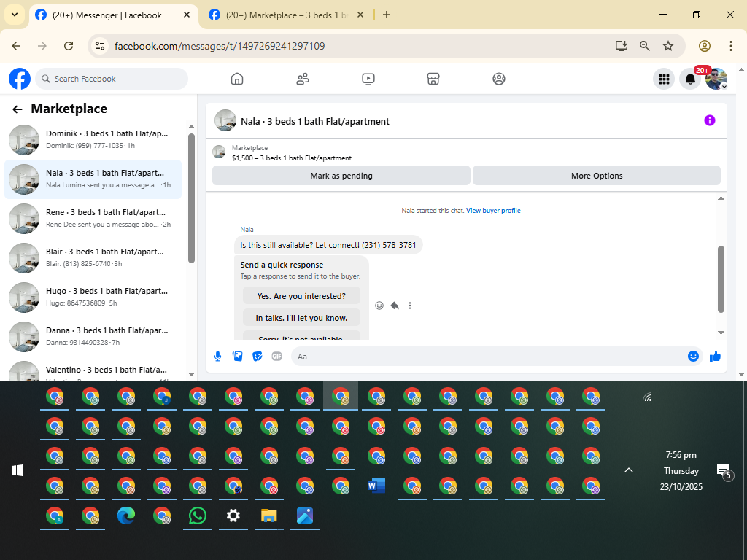Select the Nala conversation in the list
747x560 pixels.
point(93,179)
